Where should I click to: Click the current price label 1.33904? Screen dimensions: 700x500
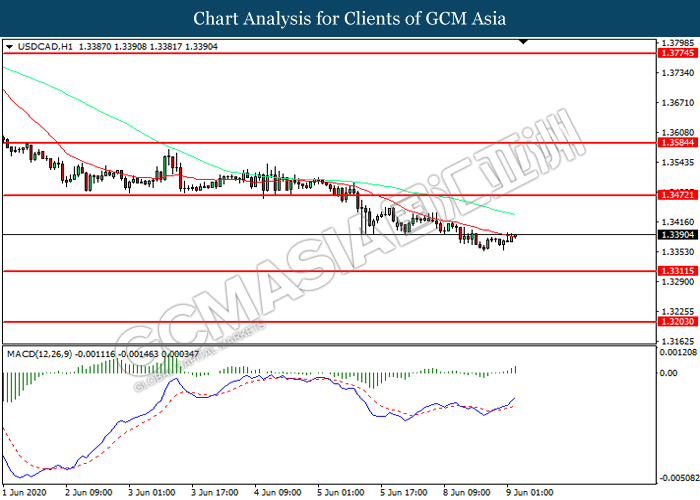(x=677, y=235)
